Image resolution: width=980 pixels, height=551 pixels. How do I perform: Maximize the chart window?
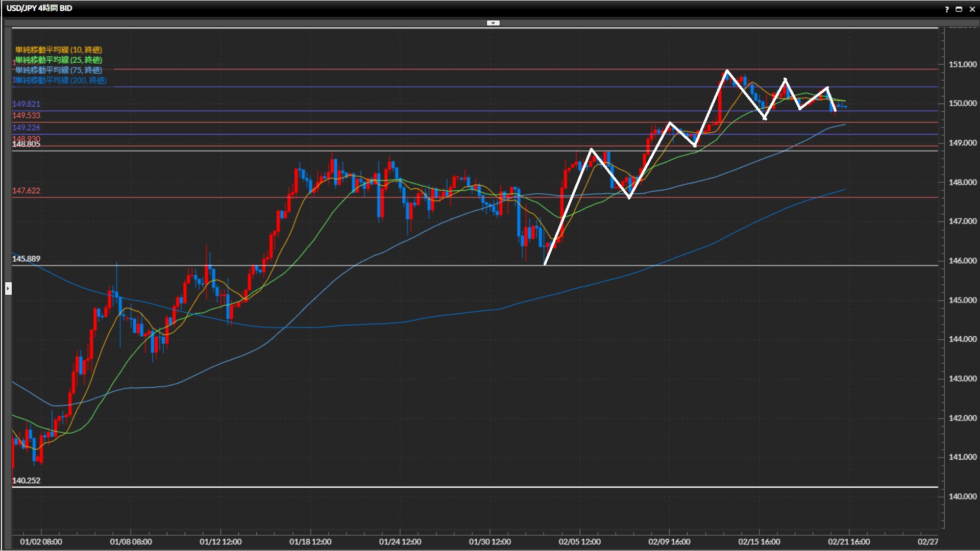pyautogui.click(x=959, y=9)
